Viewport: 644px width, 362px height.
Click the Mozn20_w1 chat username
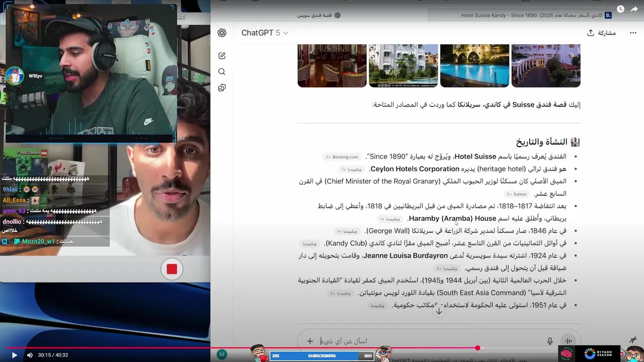click(x=38, y=242)
